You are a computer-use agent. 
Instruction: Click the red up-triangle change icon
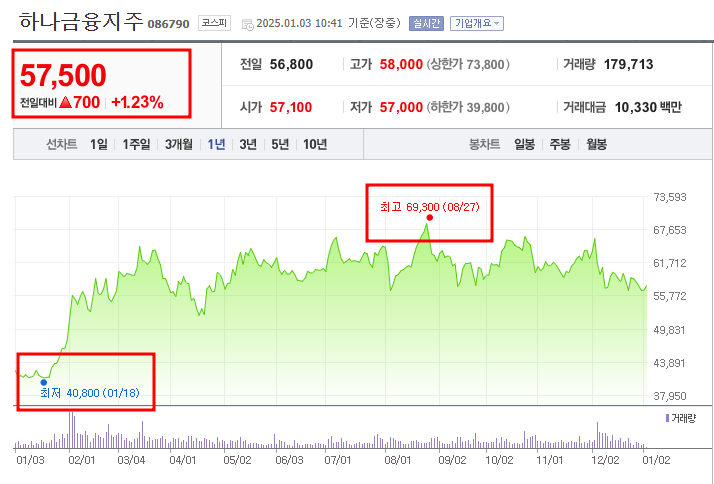pos(66,102)
